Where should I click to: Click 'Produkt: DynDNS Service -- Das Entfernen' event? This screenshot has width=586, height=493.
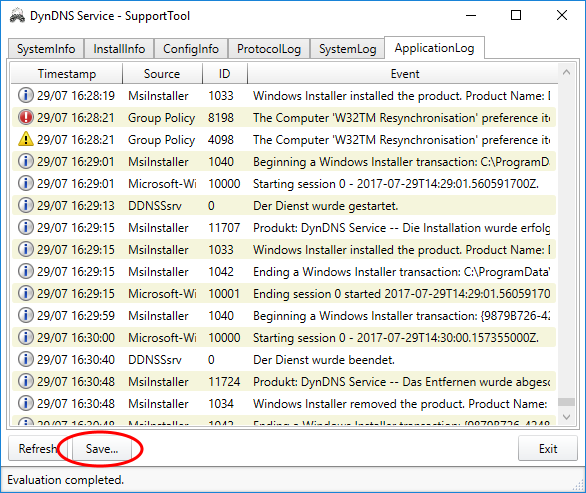click(x=401, y=382)
